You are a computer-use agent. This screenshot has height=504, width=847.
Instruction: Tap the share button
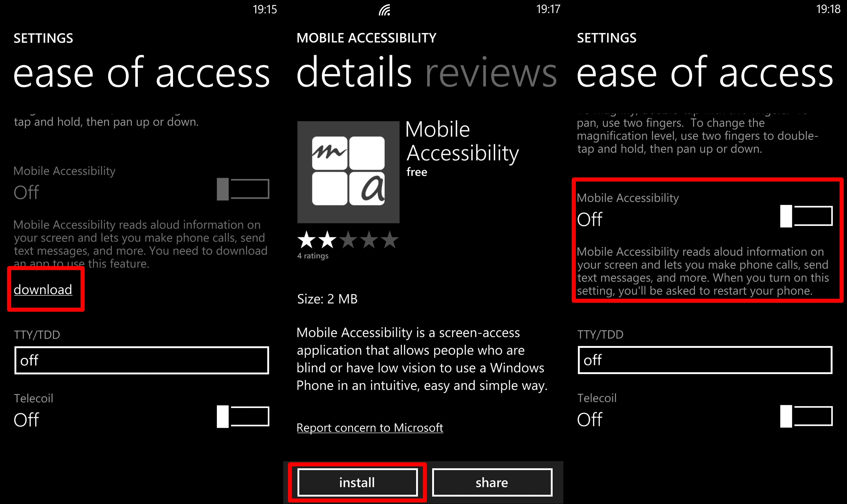[x=492, y=483]
